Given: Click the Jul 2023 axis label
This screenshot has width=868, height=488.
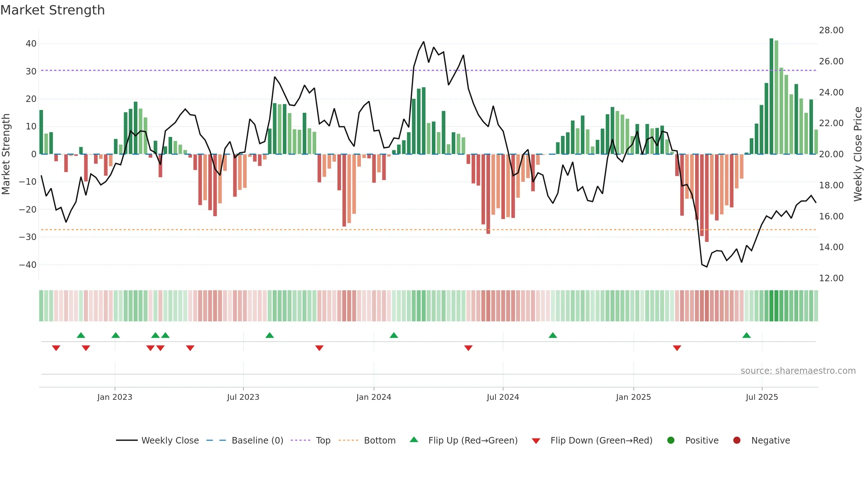Looking at the screenshot, I should click(x=243, y=397).
